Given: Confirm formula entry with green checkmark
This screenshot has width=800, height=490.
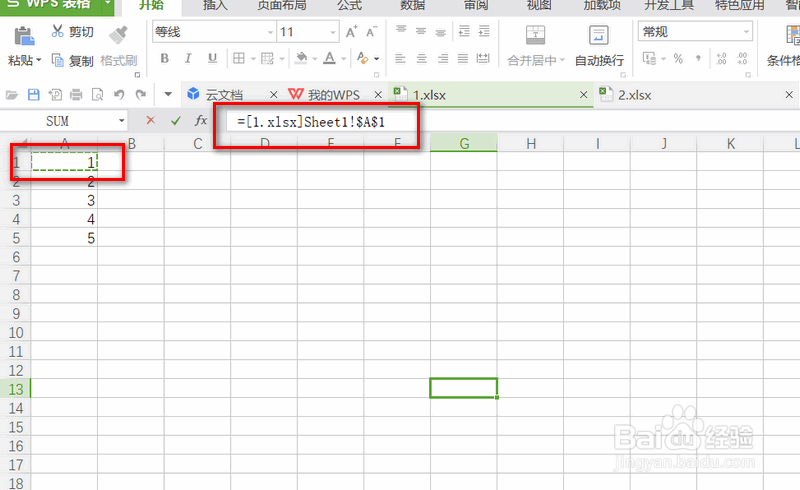Looking at the screenshot, I should click(176, 120).
